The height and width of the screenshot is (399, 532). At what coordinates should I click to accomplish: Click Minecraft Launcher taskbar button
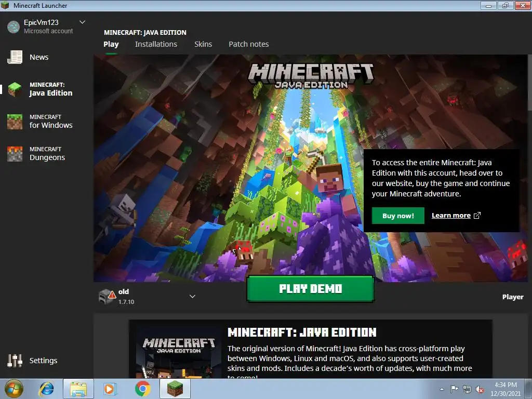pyautogui.click(x=175, y=389)
